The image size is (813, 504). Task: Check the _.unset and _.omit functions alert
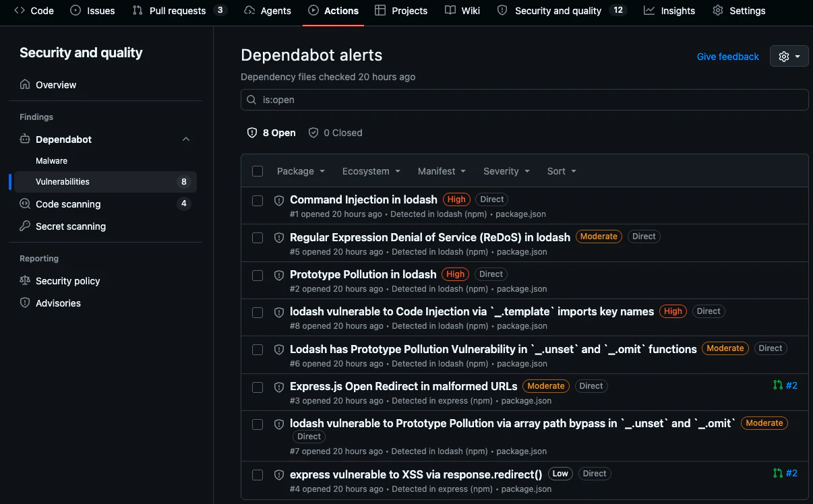(x=258, y=350)
